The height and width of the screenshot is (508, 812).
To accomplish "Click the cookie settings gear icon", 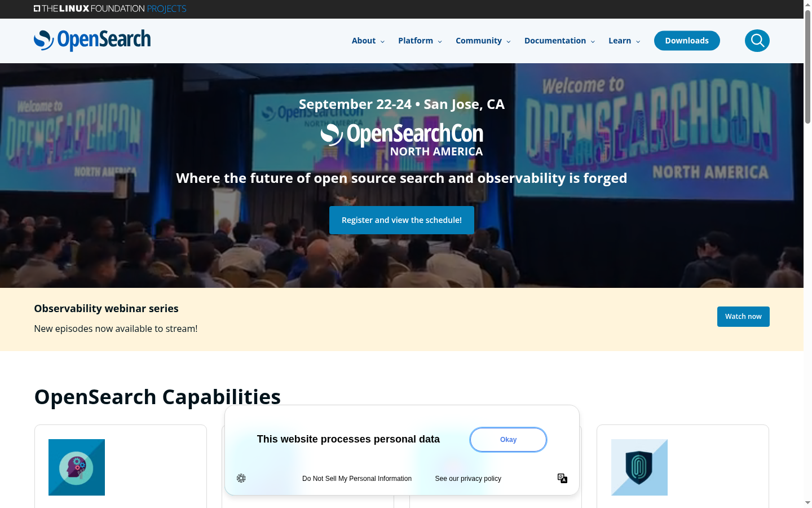I will (x=241, y=478).
